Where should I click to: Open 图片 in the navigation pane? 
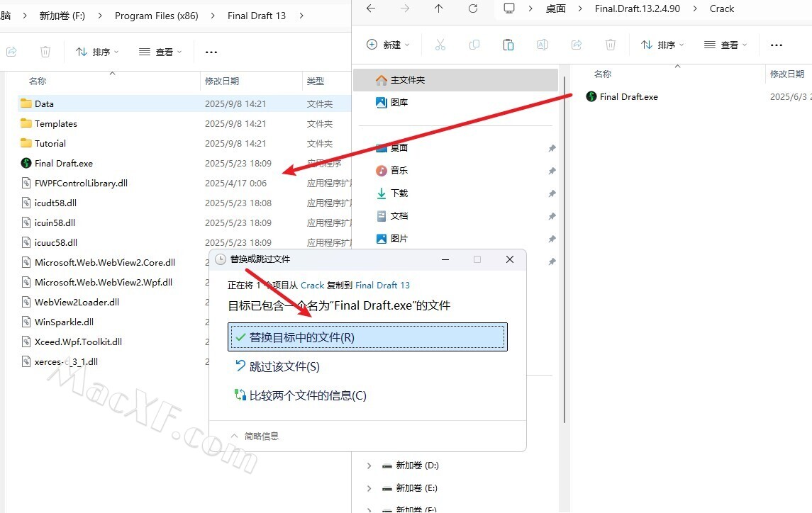[x=392, y=239]
